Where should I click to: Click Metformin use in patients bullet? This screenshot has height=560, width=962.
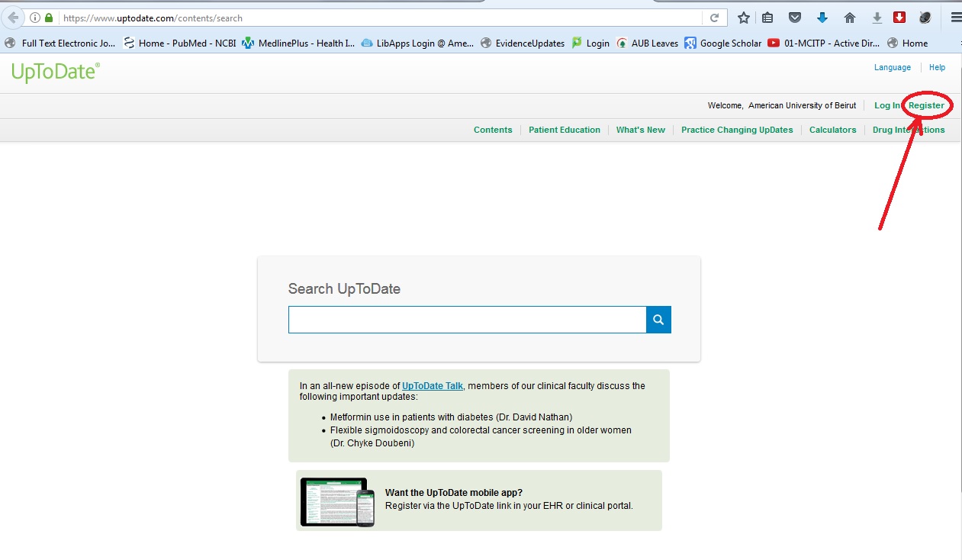(x=451, y=417)
